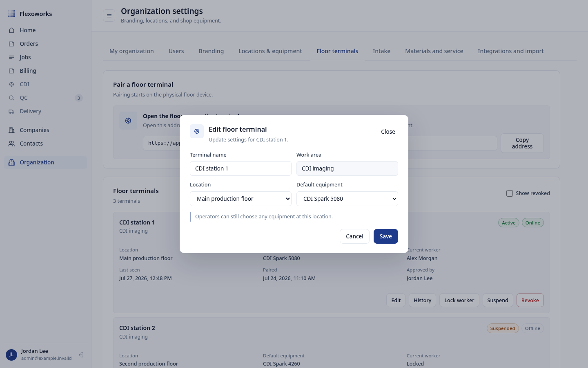Viewport: 588px width, 368px height.
Task: Open the Default equipment dropdown
Action: 347,199
